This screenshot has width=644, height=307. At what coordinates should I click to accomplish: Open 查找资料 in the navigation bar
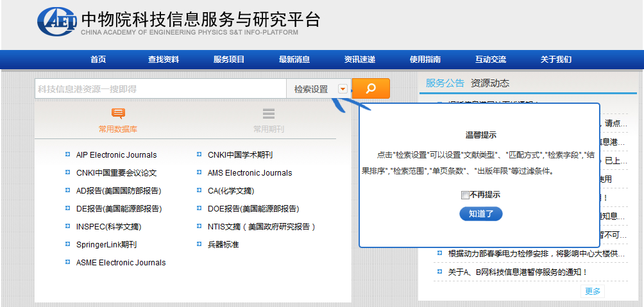pos(164,60)
